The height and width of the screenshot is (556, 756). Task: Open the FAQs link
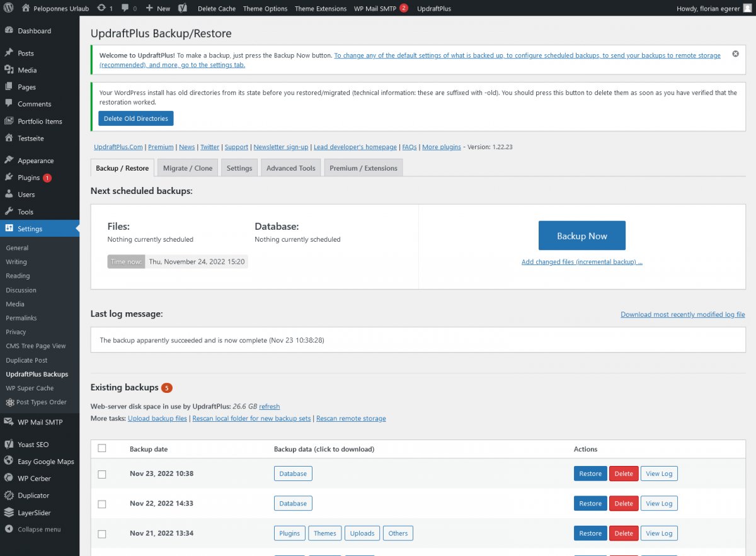409,147
